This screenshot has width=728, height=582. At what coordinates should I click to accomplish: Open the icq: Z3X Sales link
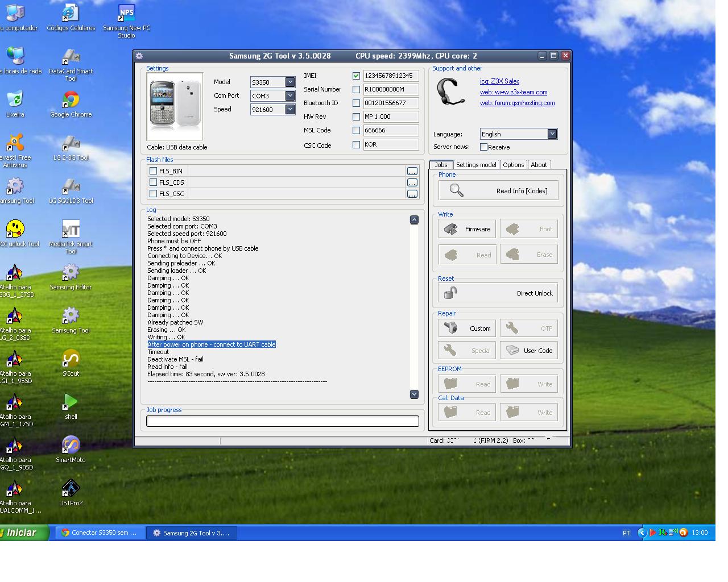pos(499,81)
